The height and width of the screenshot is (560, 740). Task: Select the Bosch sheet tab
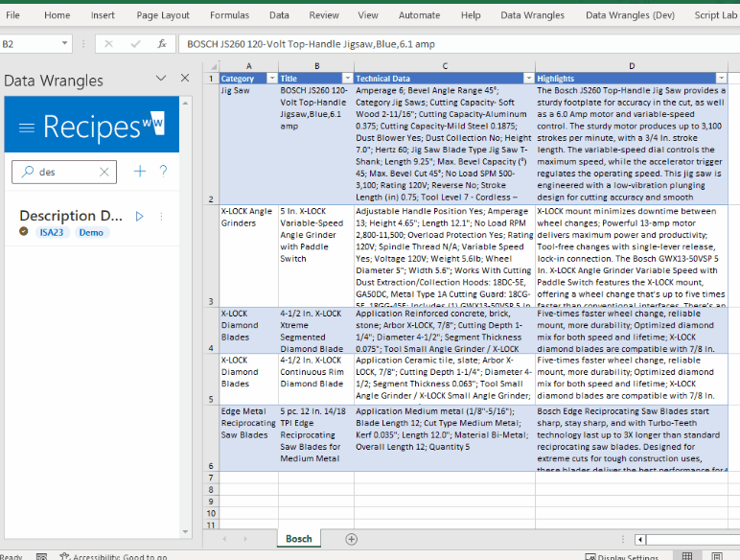[x=299, y=539]
